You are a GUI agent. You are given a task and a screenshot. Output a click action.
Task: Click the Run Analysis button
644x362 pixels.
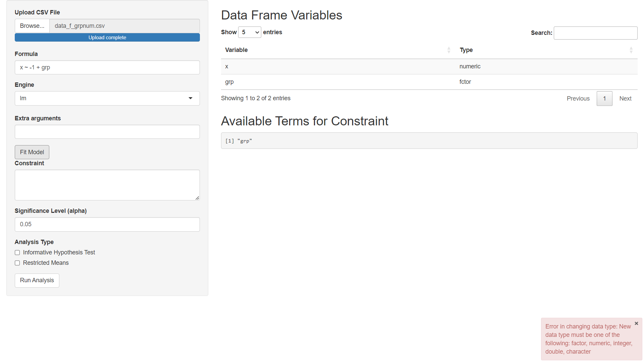[37, 281]
